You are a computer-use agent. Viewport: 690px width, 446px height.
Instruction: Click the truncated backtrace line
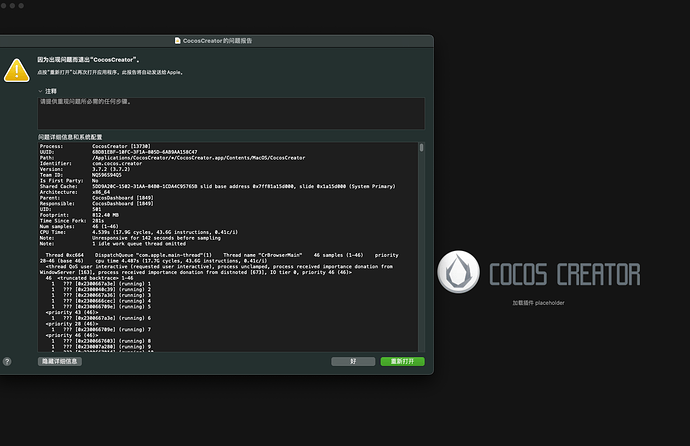(x=89, y=278)
